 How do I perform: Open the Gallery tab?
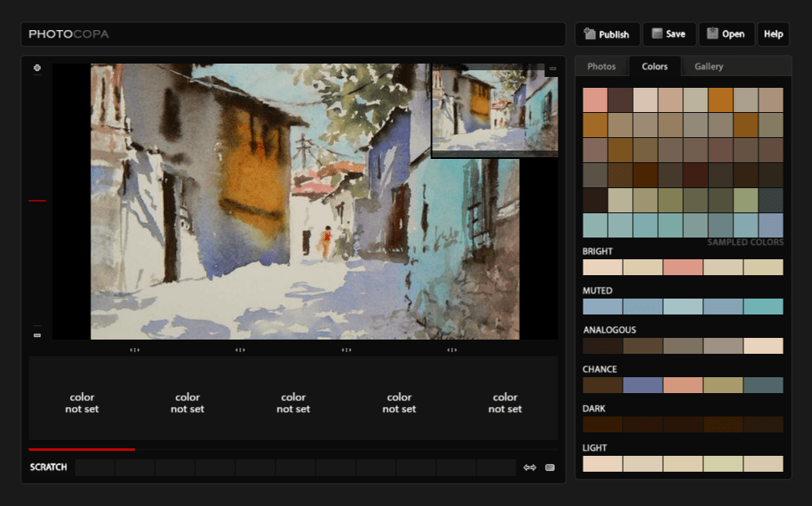[x=708, y=67]
